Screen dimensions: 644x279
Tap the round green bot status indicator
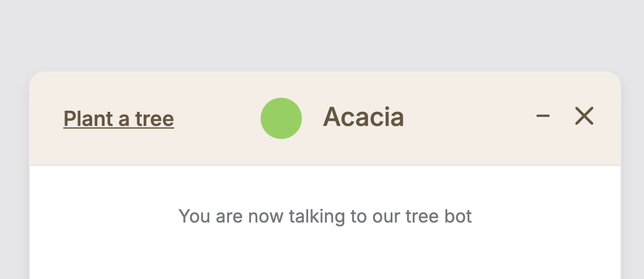(x=281, y=118)
